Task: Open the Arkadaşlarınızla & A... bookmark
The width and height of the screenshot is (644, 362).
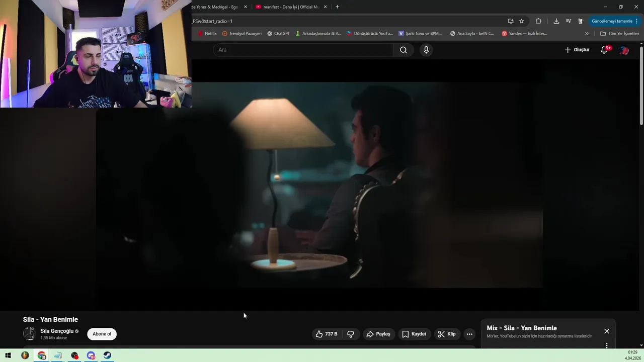Action: click(x=318, y=34)
